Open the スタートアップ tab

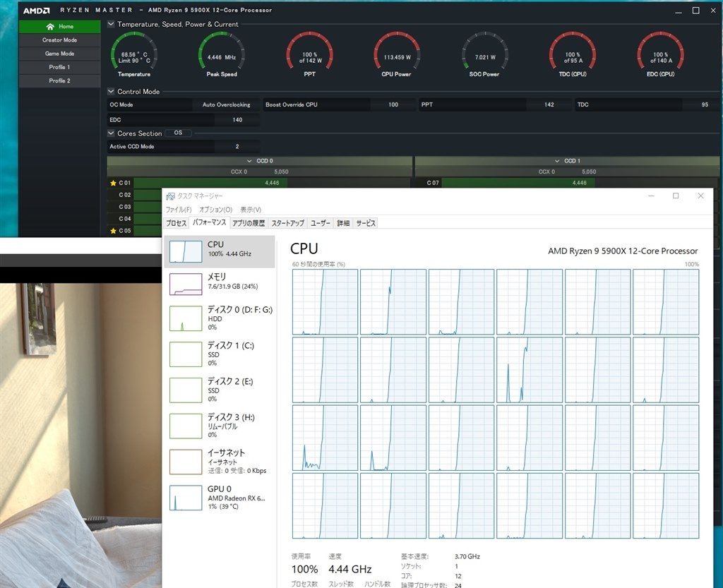(x=288, y=224)
